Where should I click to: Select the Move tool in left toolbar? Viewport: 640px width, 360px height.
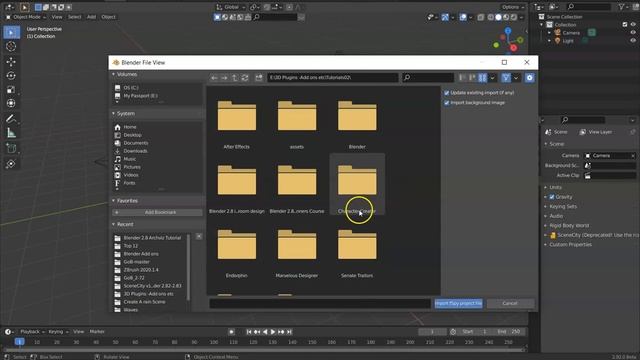(11, 61)
